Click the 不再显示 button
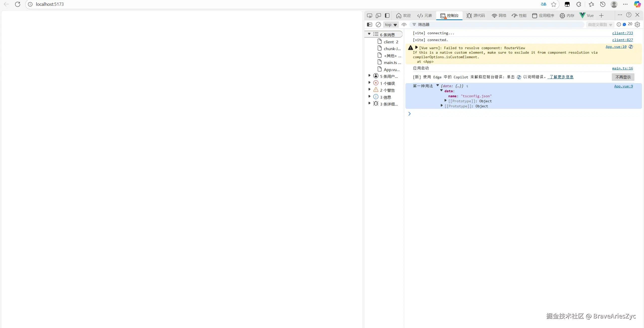 [623, 77]
